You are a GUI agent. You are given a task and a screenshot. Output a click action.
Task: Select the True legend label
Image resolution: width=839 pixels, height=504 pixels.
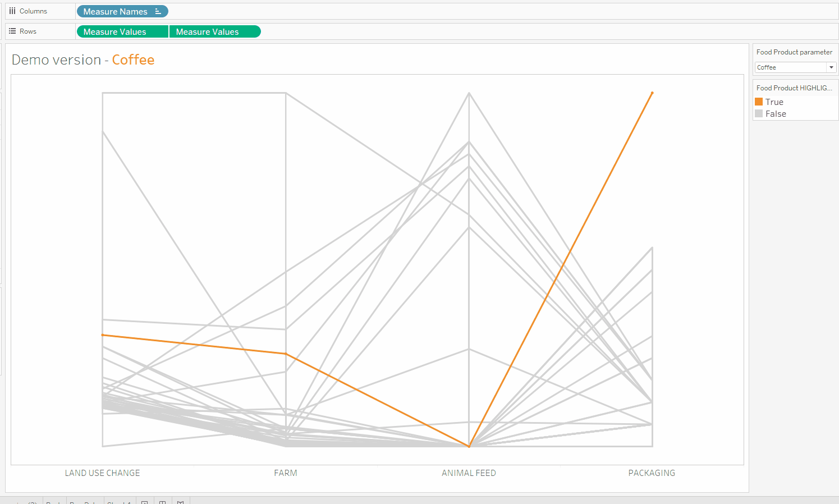click(x=774, y=102)
